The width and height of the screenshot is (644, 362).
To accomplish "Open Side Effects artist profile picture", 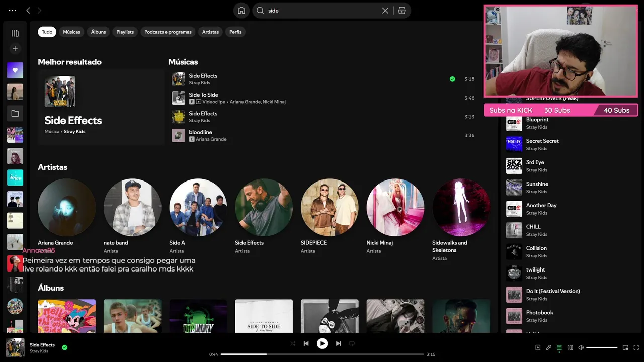I will pyautogui.click(x=264, y=208).
